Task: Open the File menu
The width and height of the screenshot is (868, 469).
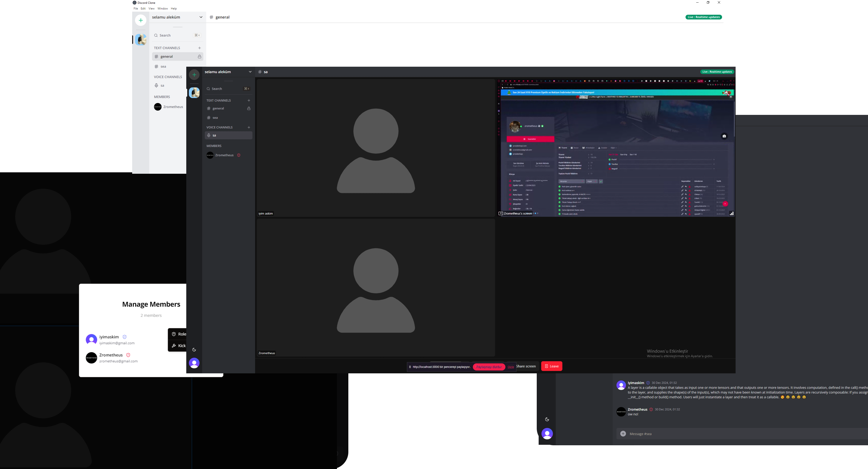Action: 135,8
